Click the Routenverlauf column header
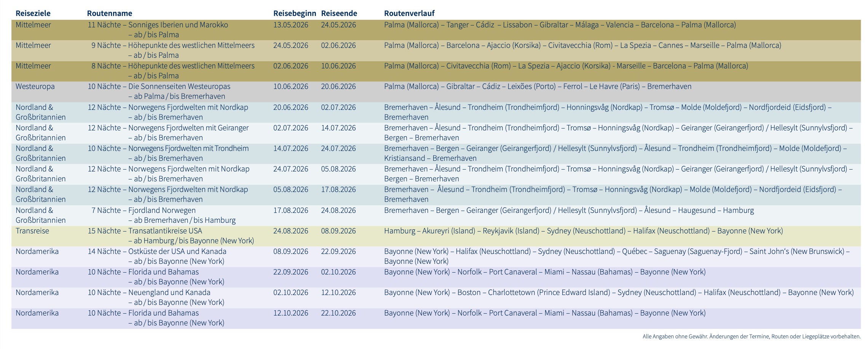 pos(409,13)
